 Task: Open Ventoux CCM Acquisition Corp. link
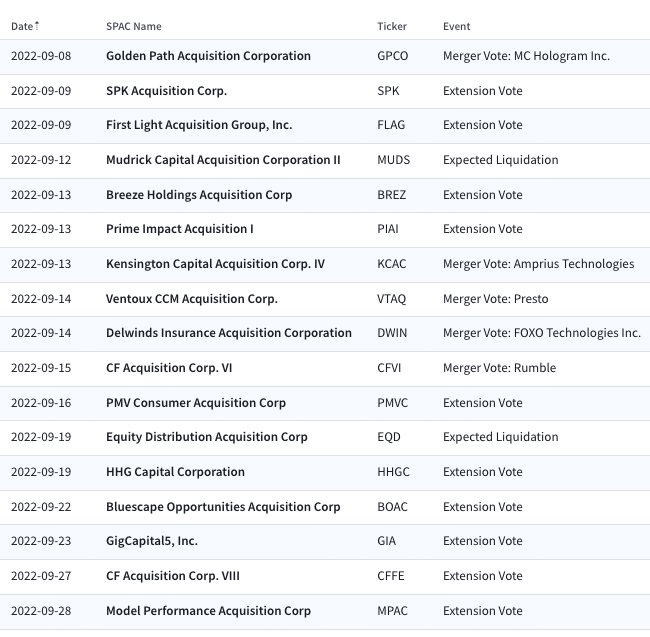[192, 299]
